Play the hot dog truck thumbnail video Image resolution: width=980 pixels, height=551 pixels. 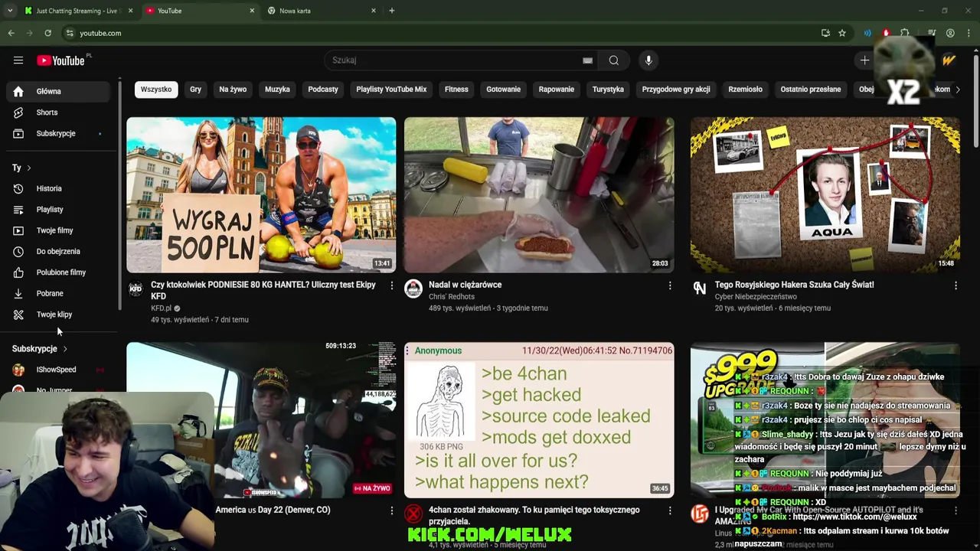(539, 195)
